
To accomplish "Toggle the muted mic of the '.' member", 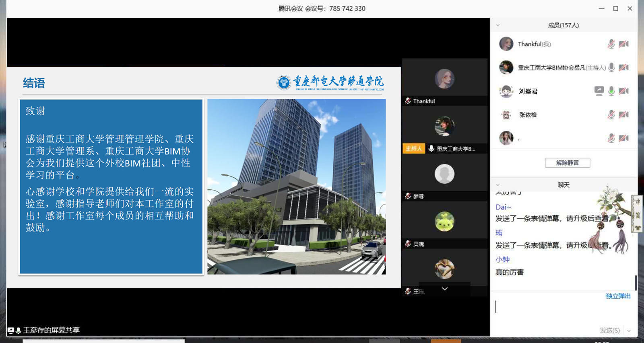I will tap(611, 138).
